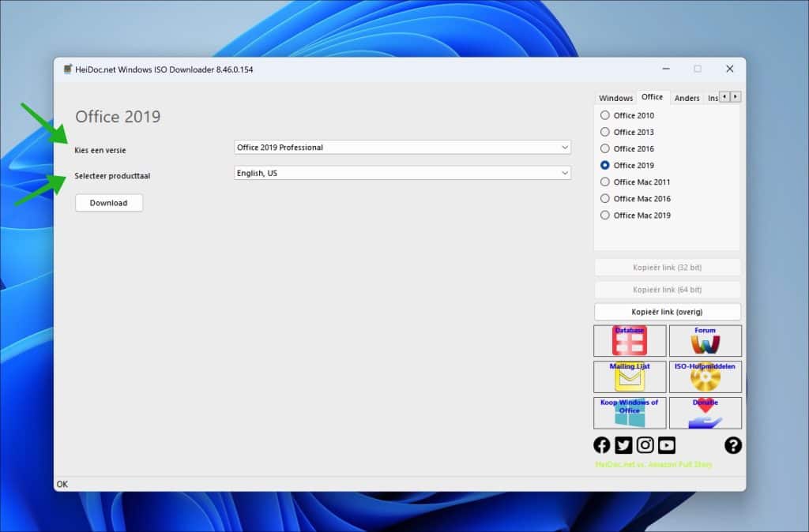Image resolution: width=809 pixels, height=532 pixels.
Task: Open the ISO-Hulpmiddelen disc icon button
Action: (x=706, y=377)
